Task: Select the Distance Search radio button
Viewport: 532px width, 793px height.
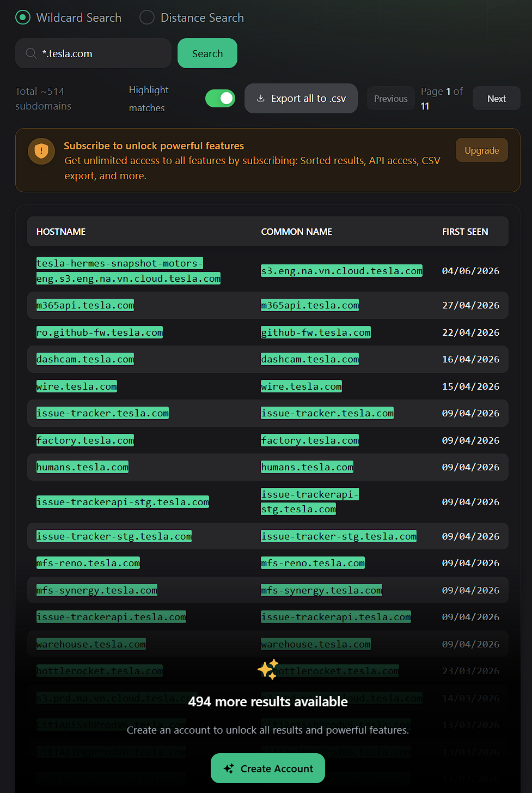Action: point(147,17)
